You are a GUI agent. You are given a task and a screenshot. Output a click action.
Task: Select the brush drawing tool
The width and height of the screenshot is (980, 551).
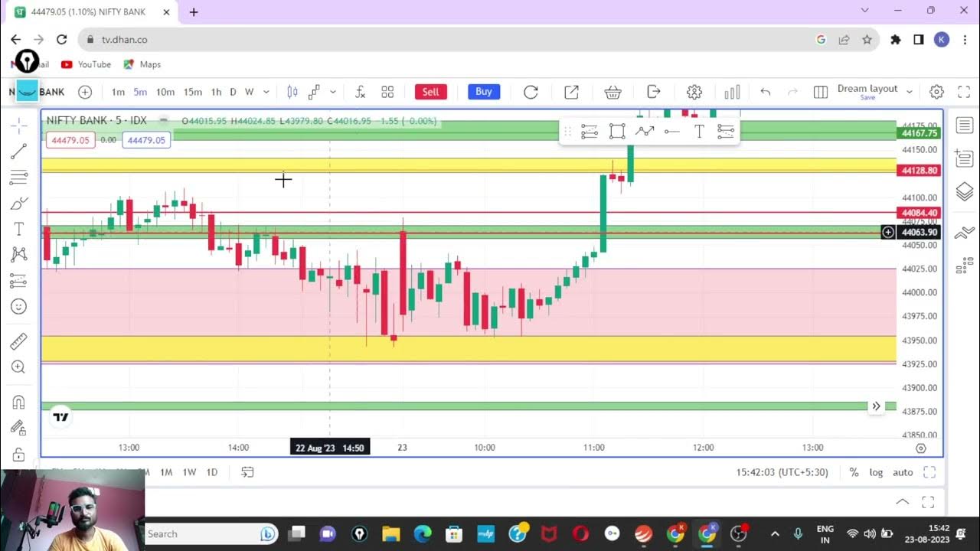19,204
